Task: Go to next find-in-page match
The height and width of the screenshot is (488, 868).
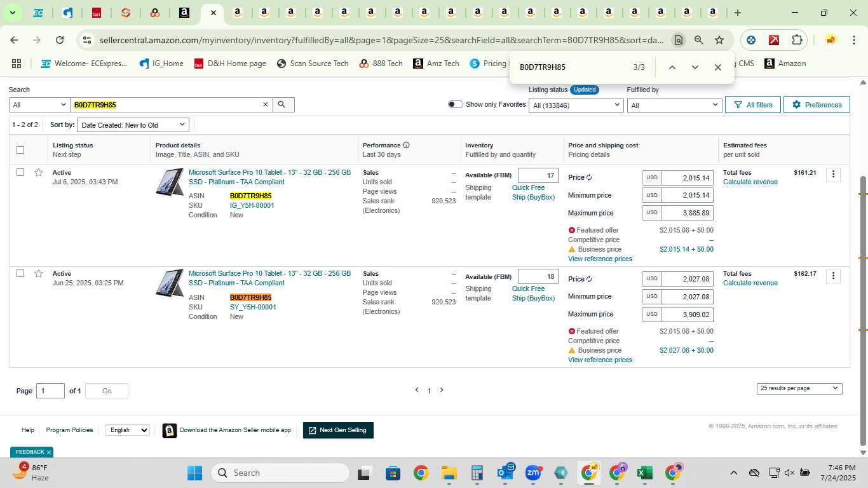Action: pos(695,67)
